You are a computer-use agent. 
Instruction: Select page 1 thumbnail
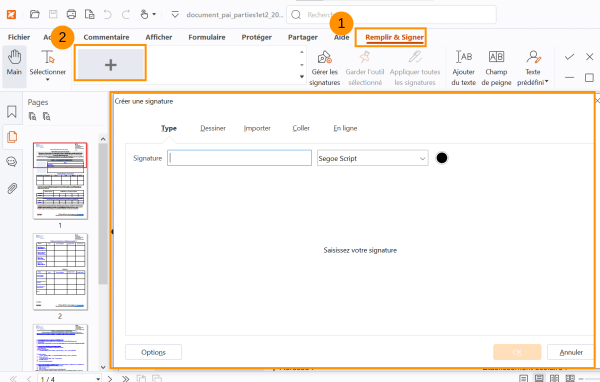pyautogui.click(x=60, y=181)
